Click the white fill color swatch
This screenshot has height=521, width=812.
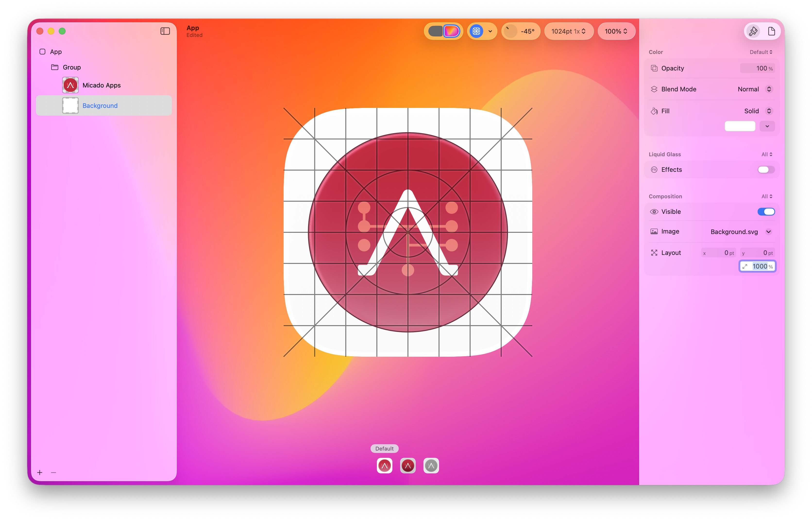point(740,126)
